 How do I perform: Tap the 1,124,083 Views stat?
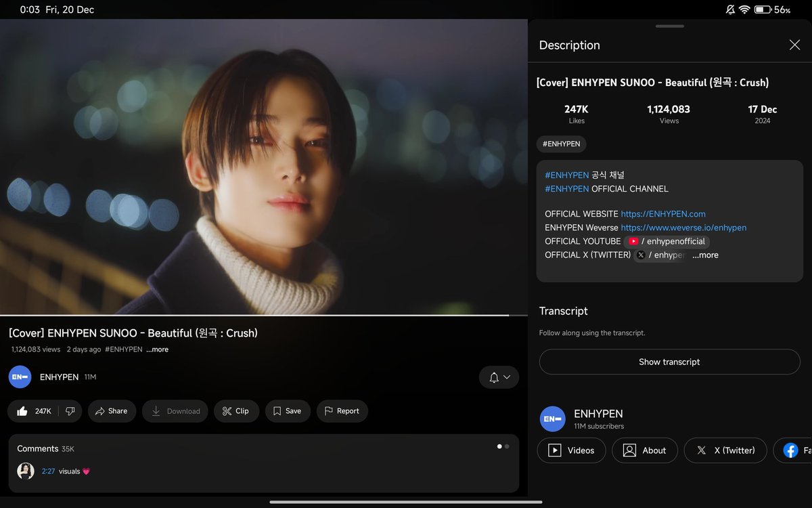pyautogui.click(x=669, y=114)
